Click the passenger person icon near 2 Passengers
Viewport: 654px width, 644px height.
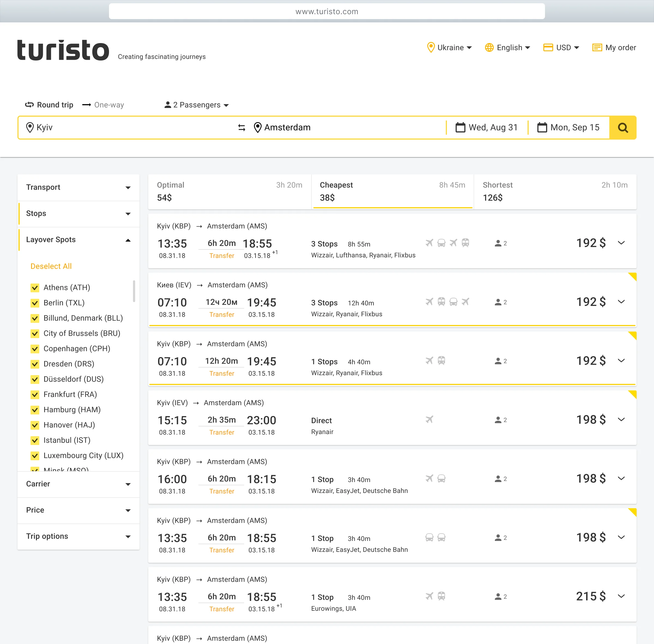167,105
